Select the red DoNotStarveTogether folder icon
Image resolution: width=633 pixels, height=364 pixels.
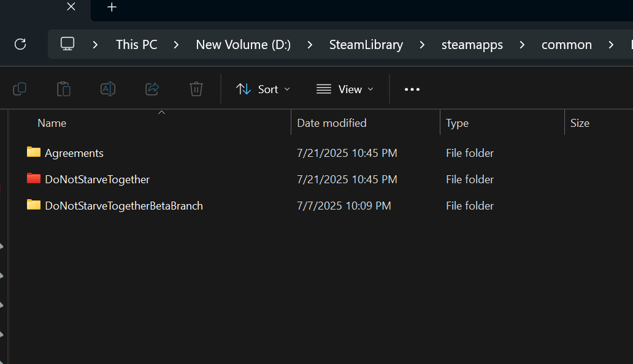(34, 178)
